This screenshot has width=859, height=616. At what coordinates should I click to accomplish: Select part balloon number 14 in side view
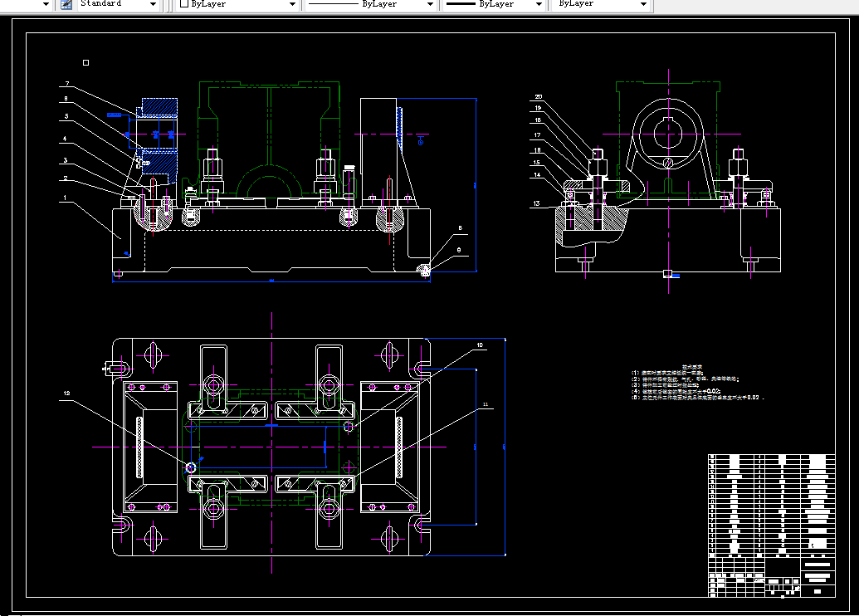(x=538, y=175)
